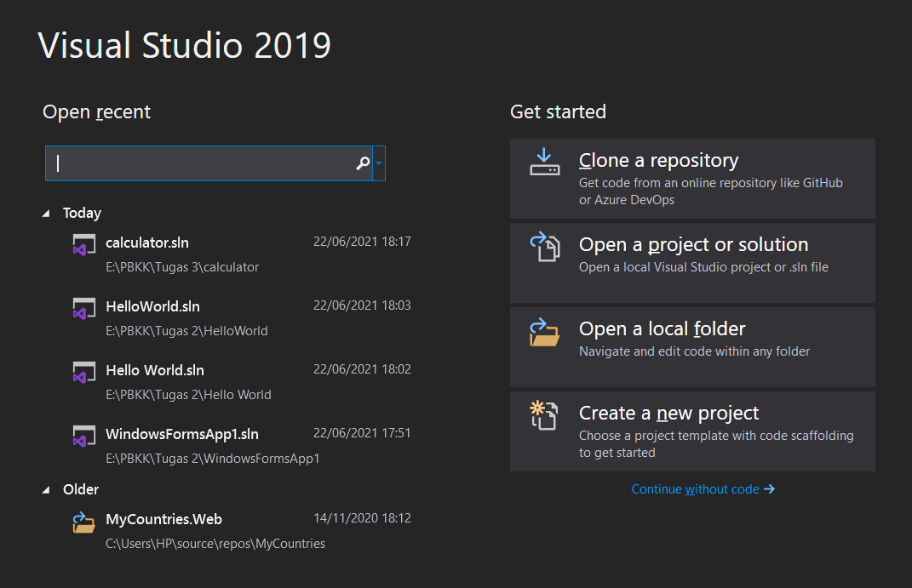Screen dimensions: 912x588
Task: Click the calculator.sln solution icon
Action: 83,244
